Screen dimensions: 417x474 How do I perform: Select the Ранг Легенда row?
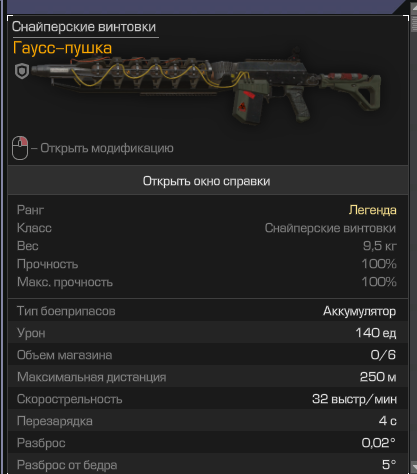[x=207, y=210]
